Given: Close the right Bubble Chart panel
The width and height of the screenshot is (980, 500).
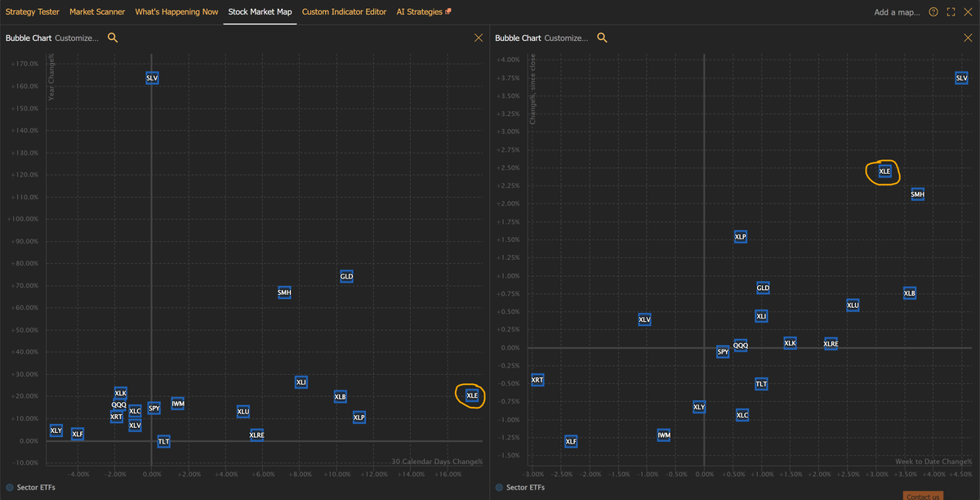Looking at the screenshot, I should click(x=968, y=38).
